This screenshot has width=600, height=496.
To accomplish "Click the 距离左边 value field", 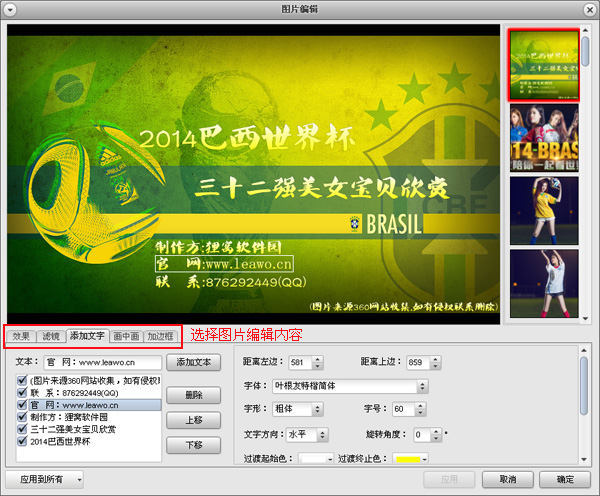I will (x=300, y=362).
